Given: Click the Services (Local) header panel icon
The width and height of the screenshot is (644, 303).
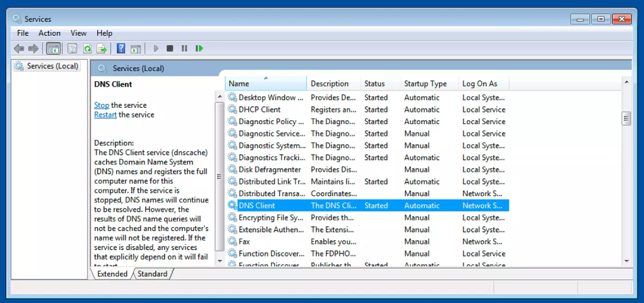Looking at the screenshot, I should click(x=102, y=69).
